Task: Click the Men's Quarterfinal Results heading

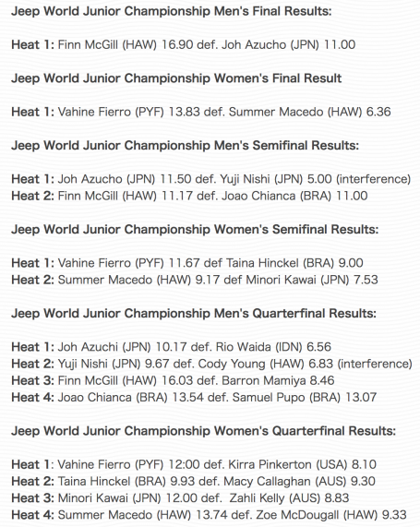Action: coord(194,314)
